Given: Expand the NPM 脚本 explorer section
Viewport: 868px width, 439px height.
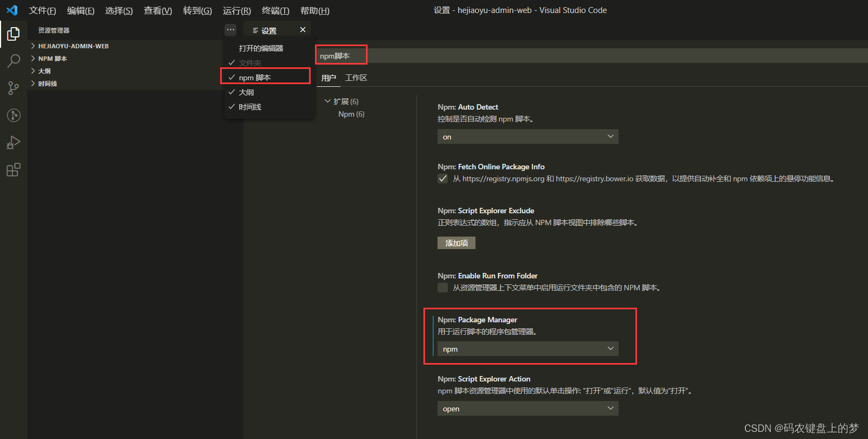Looking at the screenshot, I should click(125, 59).
